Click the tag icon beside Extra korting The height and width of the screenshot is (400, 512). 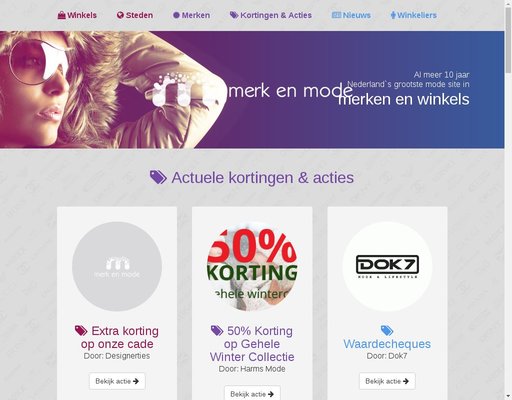click(81, 331)
